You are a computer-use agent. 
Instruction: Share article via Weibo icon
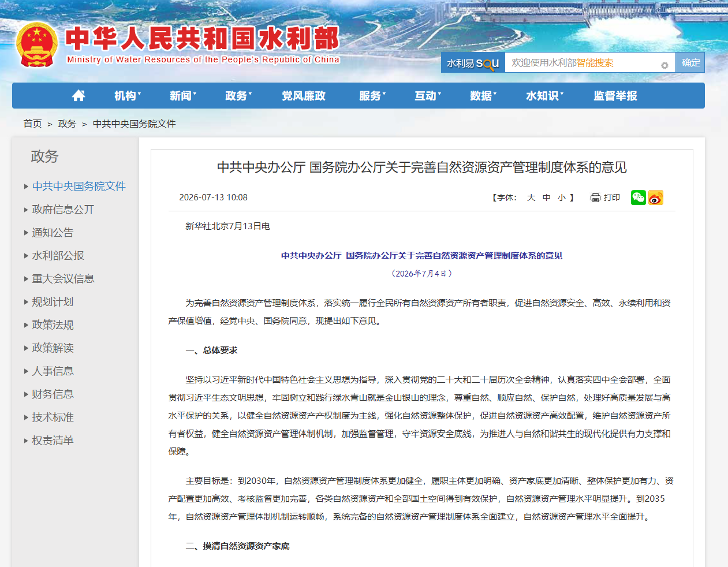tap(656, 197)
